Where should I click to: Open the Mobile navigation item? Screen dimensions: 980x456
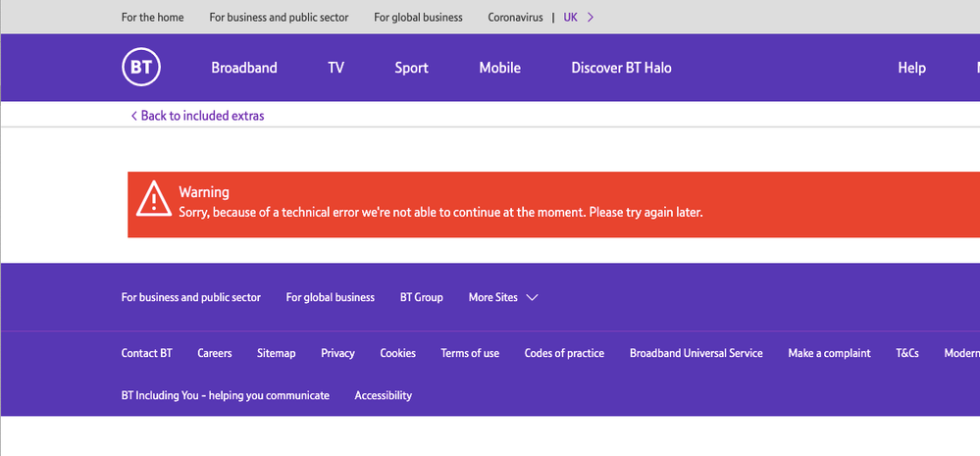pyautogui.click(x=499, y=68)
